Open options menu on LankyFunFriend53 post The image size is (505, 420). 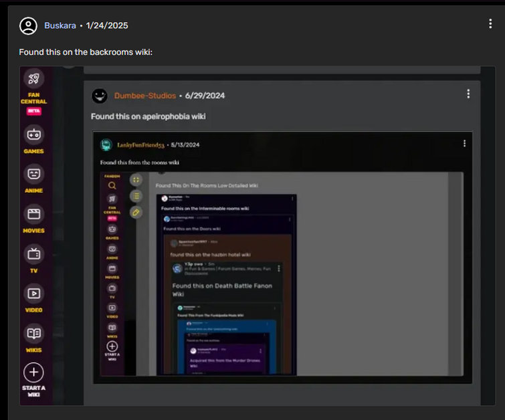464,143
